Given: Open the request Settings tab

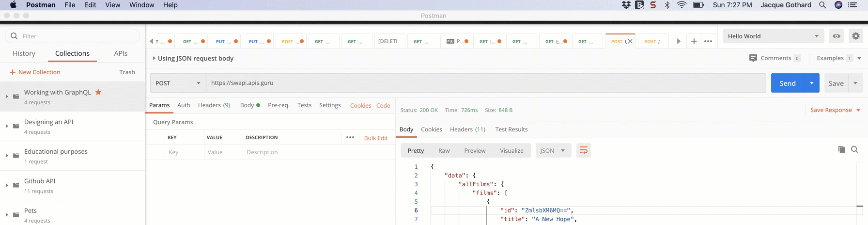Looking at the screenshot, I should [x=330, y=105].
